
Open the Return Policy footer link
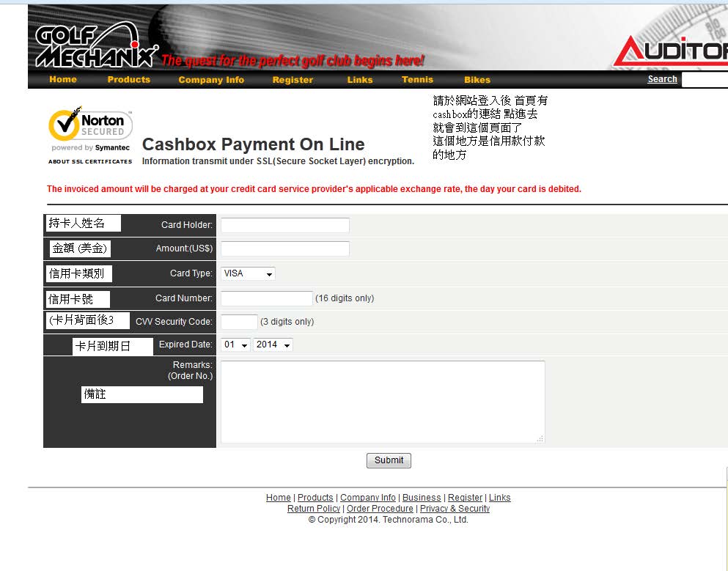pyautogui.click(x=314, y=509)
